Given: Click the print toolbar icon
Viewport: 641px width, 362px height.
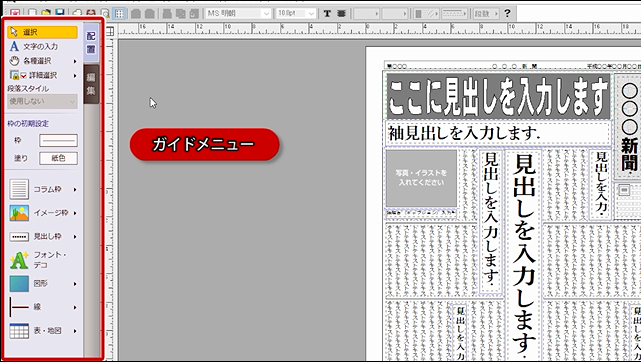Looking at the screenshot, I should coord(77,13).
